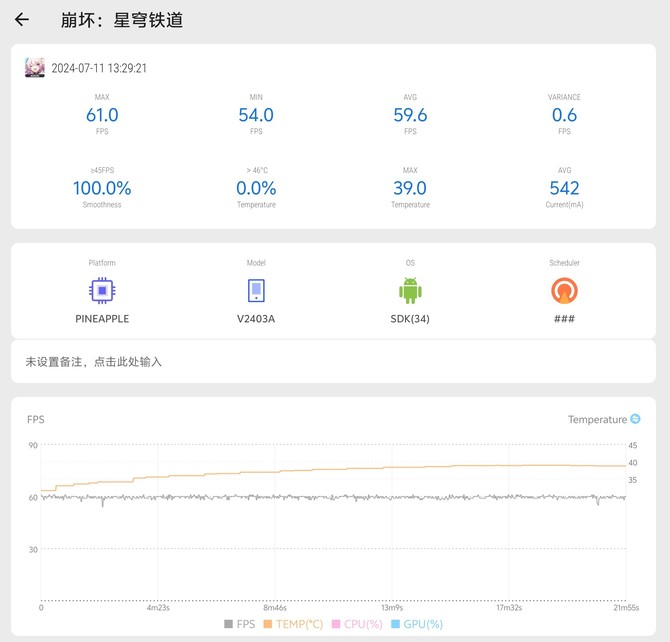Tap the MIN 54.0 FPS value

pyautogui.click(x=256, y=115)
